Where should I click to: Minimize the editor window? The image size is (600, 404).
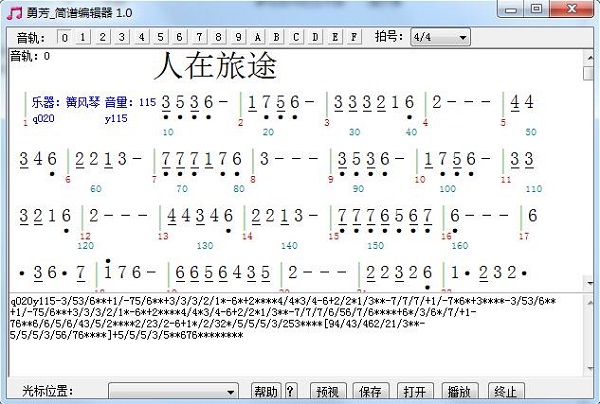511,9
